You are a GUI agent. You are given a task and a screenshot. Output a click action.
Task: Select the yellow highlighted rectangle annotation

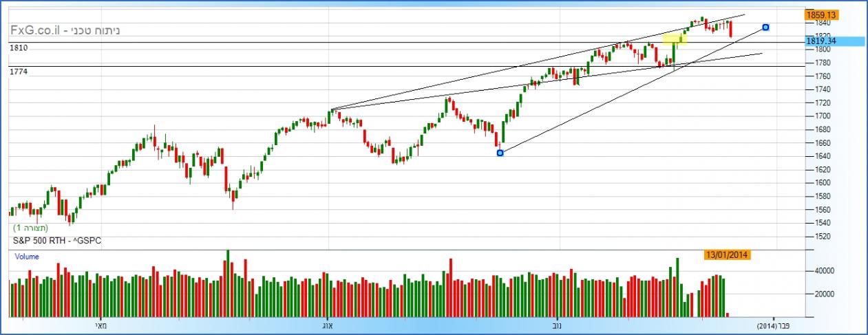675,39
